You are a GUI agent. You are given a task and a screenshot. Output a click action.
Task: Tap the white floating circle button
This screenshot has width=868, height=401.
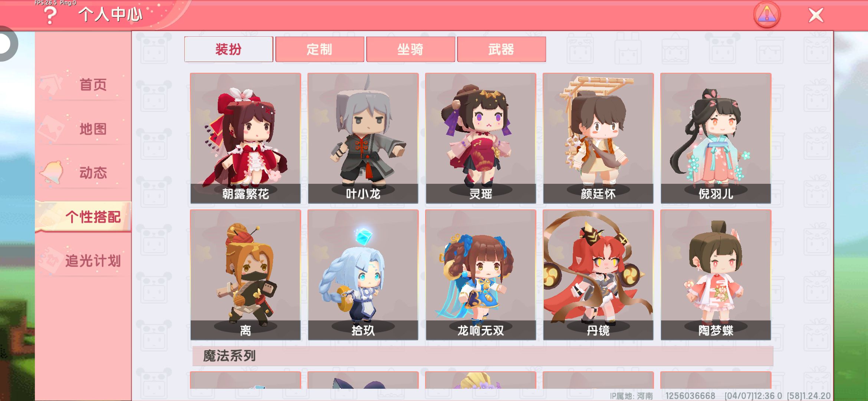pos(5,43)
